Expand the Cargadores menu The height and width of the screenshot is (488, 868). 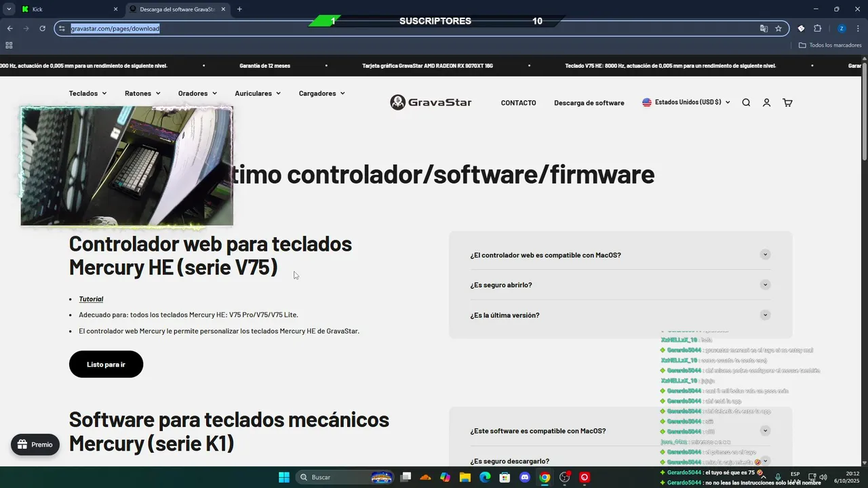[321, 94]
